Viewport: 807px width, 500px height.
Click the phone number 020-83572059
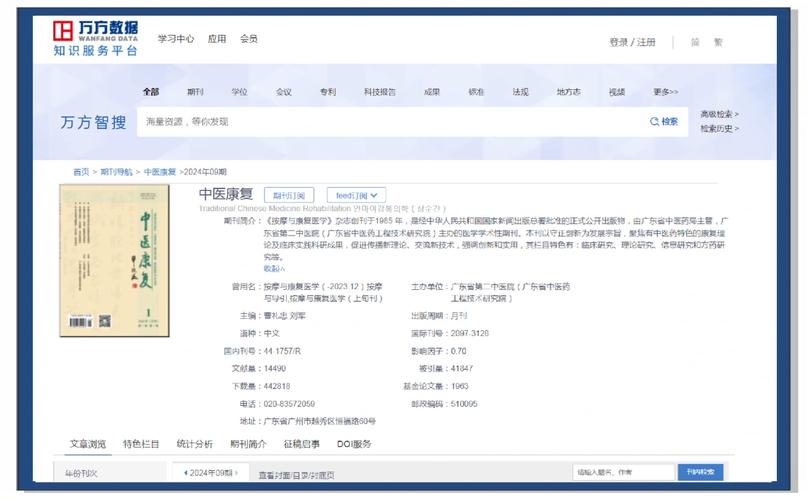pyautogui.click(x=289, y=404)
